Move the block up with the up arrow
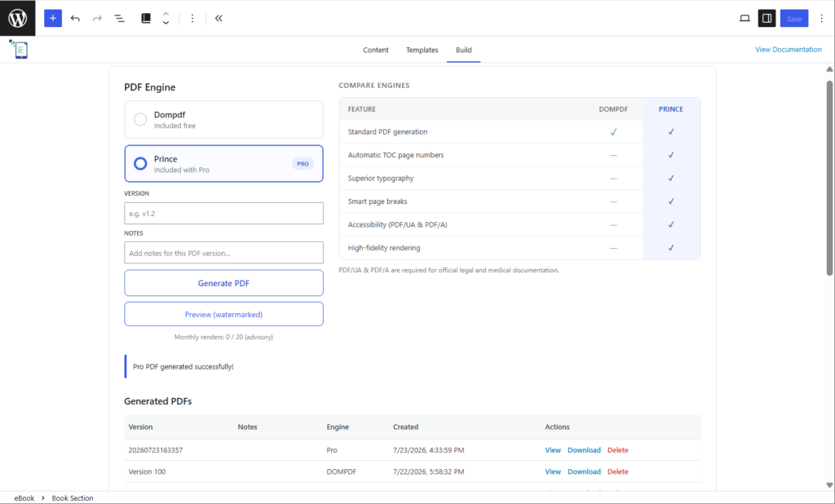 166,14
